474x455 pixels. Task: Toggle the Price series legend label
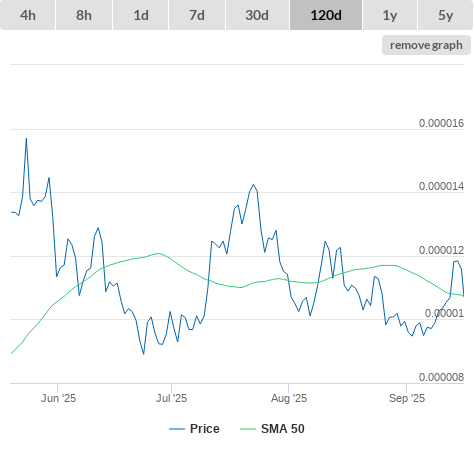(x=205, y=429)
